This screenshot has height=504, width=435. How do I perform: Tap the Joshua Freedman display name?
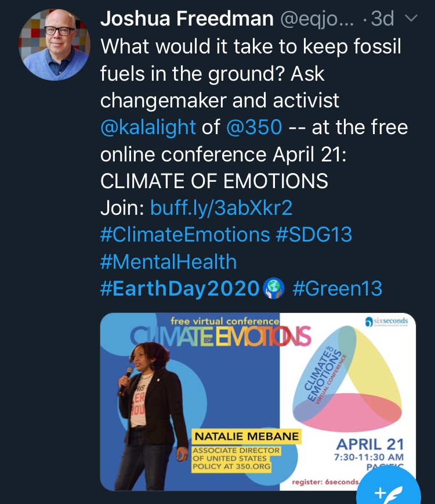(187, 19)
